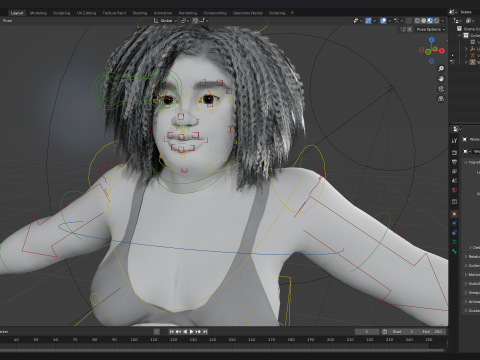Open the Scripting workspace tab
Viewport: 480px width, 360px height.
277,13
